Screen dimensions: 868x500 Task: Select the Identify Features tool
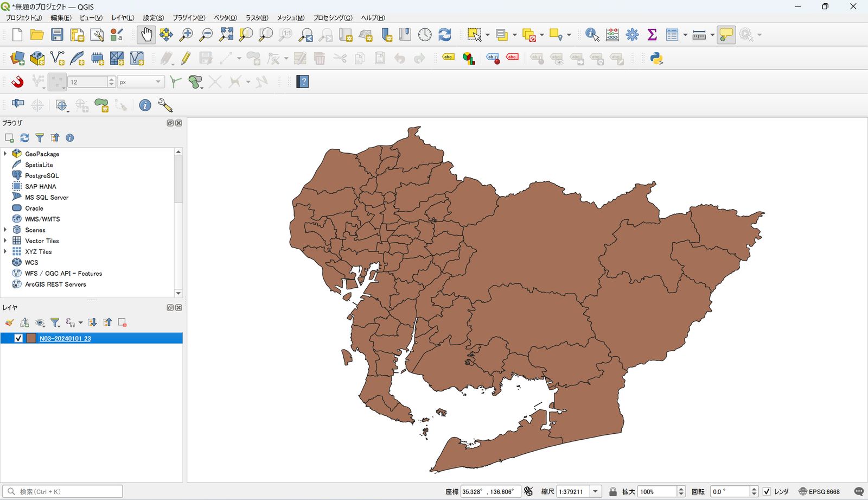point(592,35)
